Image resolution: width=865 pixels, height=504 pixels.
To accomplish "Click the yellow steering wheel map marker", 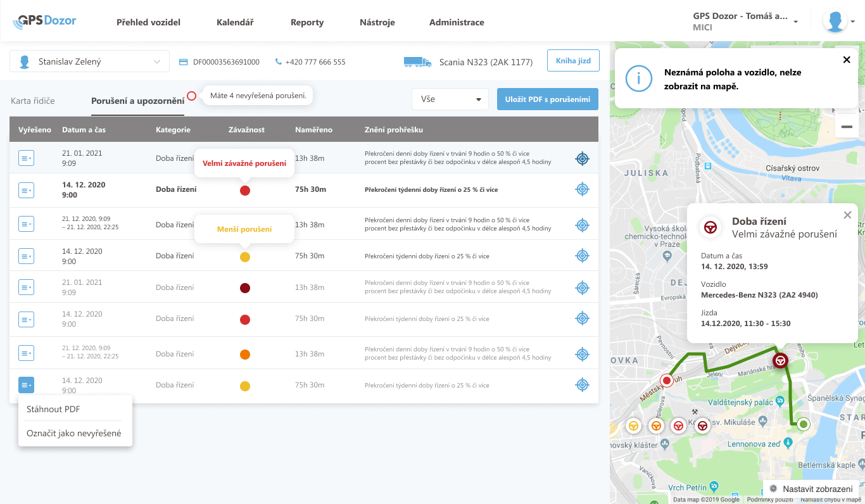I will coord(633,426).
